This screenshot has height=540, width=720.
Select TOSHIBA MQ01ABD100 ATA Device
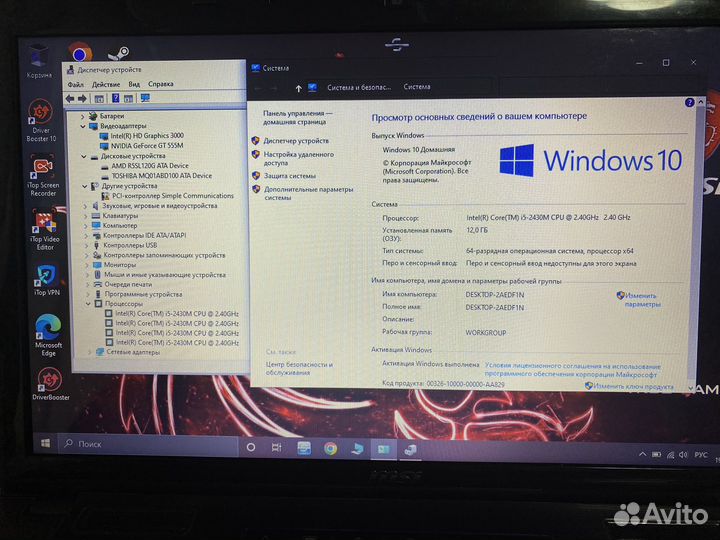point(157,176)
